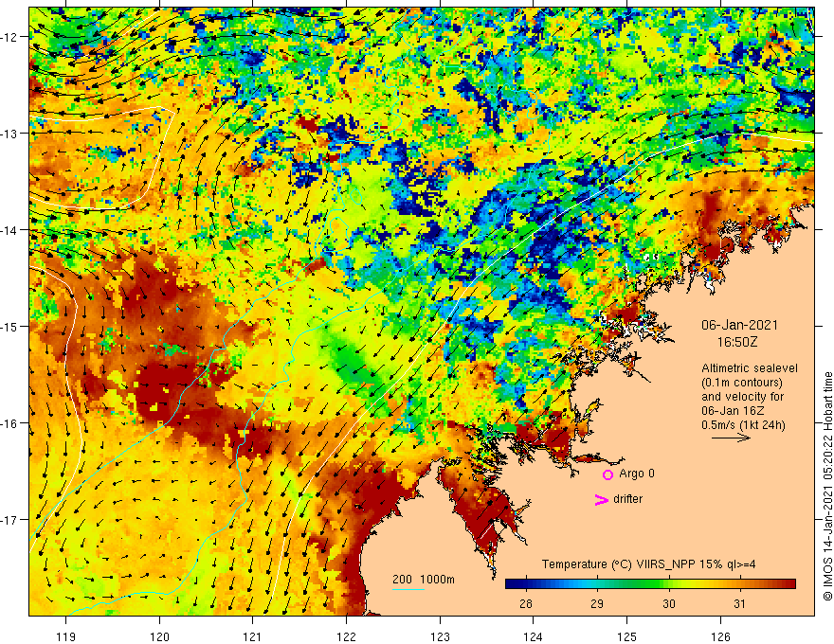Viewport: 834px width, 644px height.
Task: Click the '200 1000m' depth legend label
Action: (x=424, y=580)
